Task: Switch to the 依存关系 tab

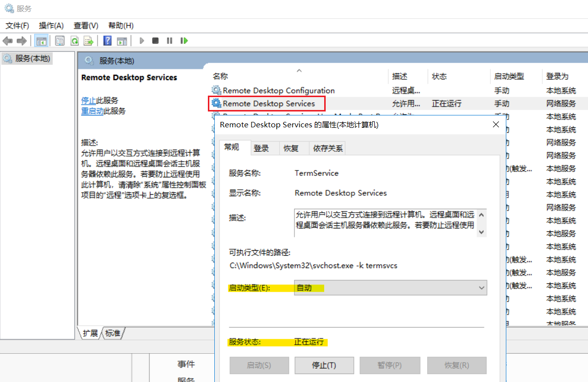Action: pyautogui.click(x=328, y=148)
